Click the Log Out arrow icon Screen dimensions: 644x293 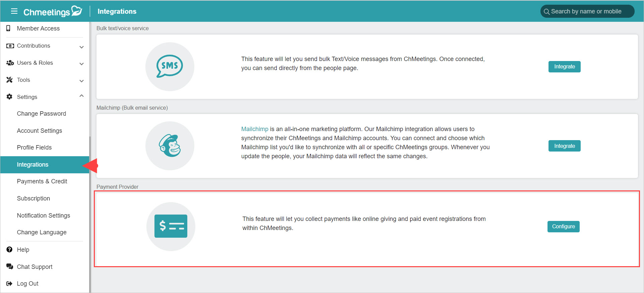(x=9, y=284)
